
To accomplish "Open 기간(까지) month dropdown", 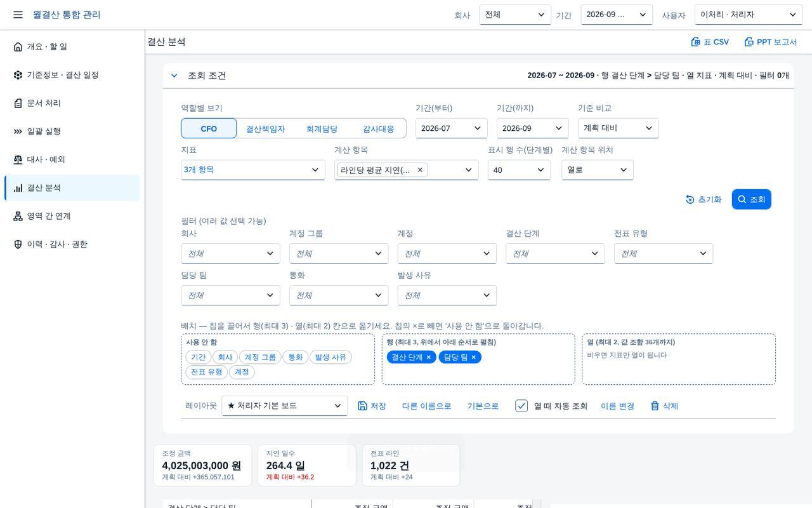I will (533, 128).
